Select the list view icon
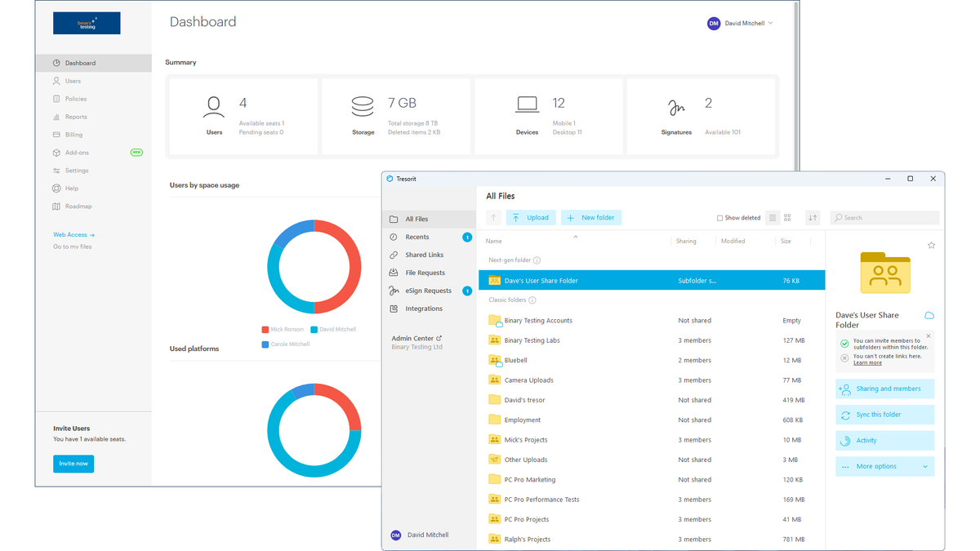 [773, 218]
